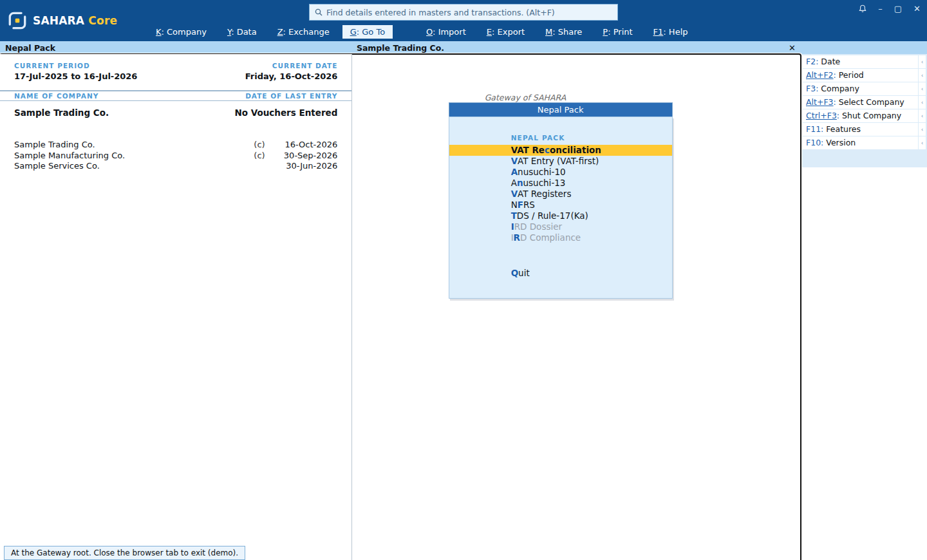Select the Sample Trading Co. list row
The height and width of the screenshot is (560, 927).
coord(176,145)
